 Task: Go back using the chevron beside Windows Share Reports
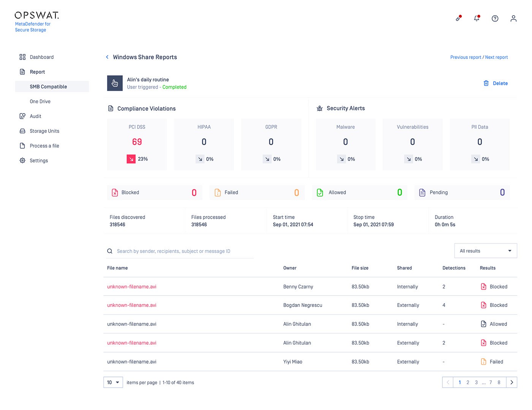click(107, 57)
